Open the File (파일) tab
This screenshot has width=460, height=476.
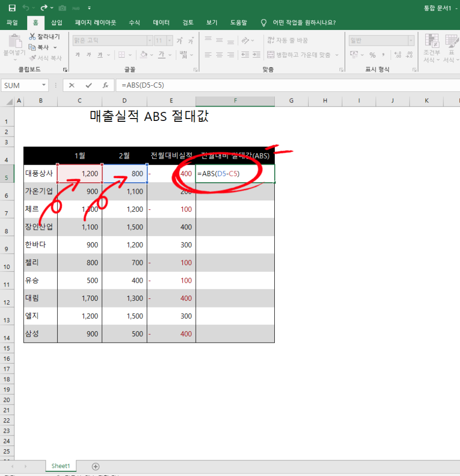(x=12, y=22)
